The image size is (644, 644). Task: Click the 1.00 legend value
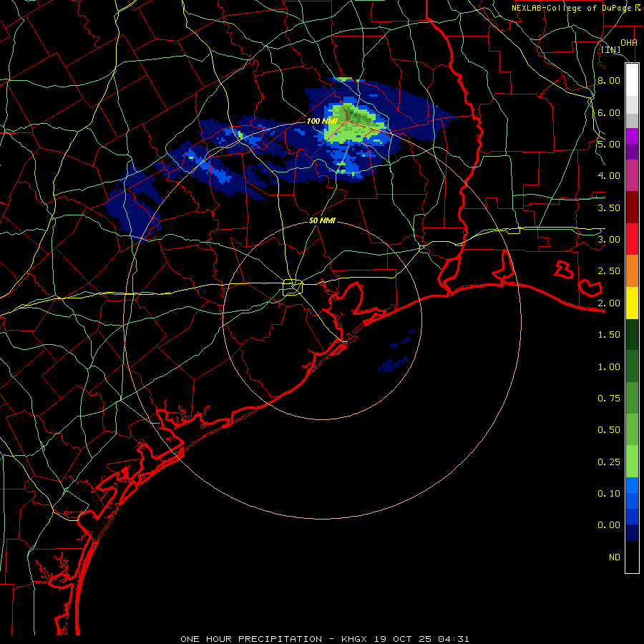[609, 367]
